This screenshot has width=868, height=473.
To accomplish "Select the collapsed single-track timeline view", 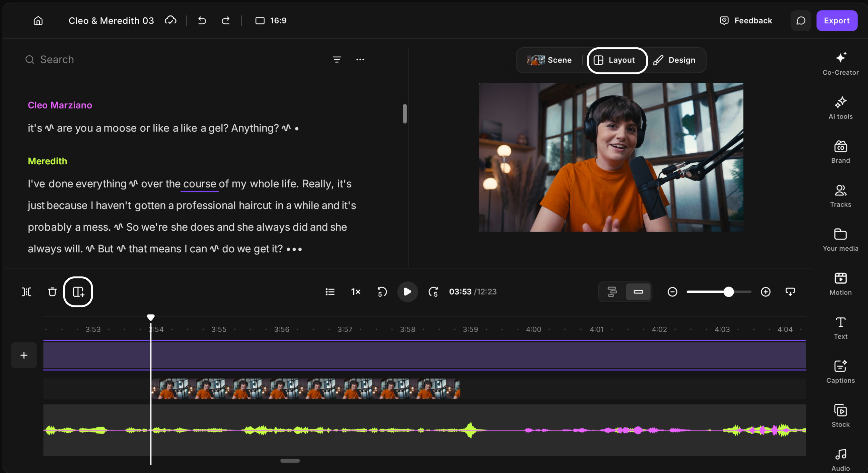I will point(638,292).
